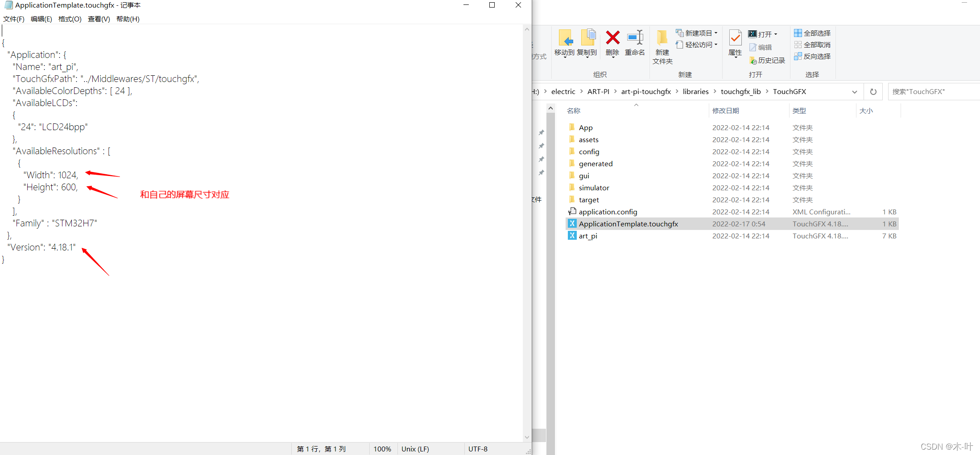Click the electric breadcrumb in address bar
The width and height of the screenshot is (980, 455).
point(563,91)
